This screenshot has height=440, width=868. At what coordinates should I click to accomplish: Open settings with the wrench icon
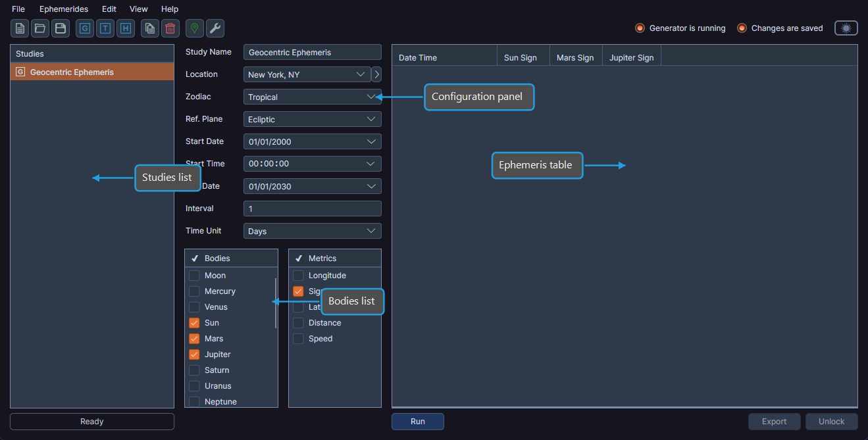(x=215, y=28)
